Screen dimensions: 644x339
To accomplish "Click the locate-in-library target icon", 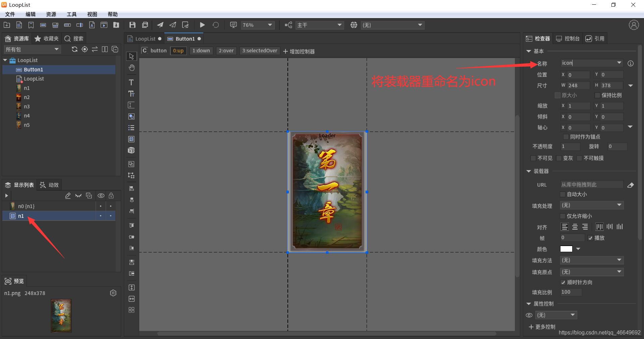I will coord(85,49).
